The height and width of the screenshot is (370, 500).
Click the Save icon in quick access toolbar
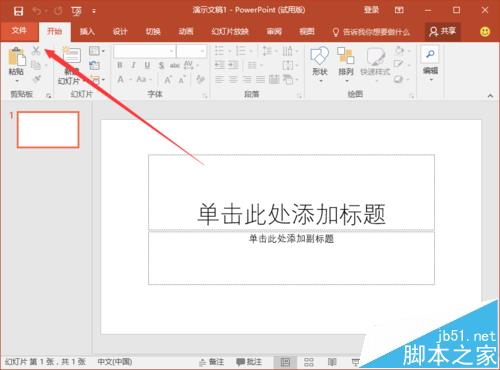point(18,11)
